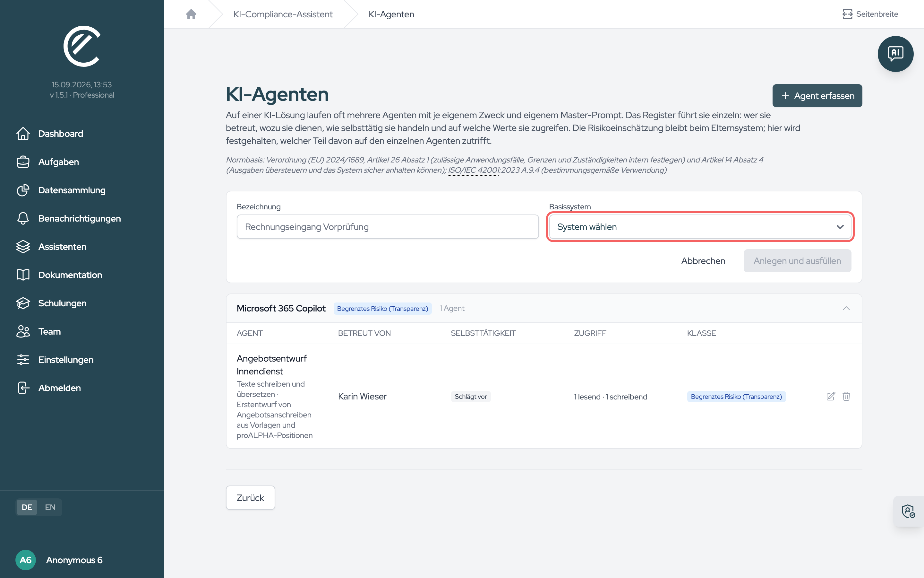Viewport: 924px width, 578px height.
Task: Click the 'Angebotsentwurf Innendienst' agent name
Action: coord(271,365)
